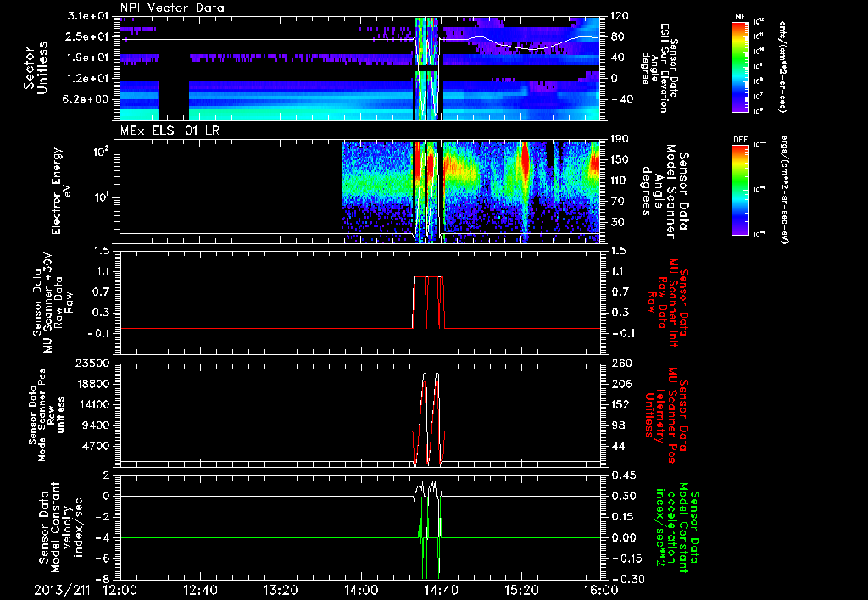Select the 14:40 time axis label
Viewport: 868px width, 600px height.
[x=441, y=589]
